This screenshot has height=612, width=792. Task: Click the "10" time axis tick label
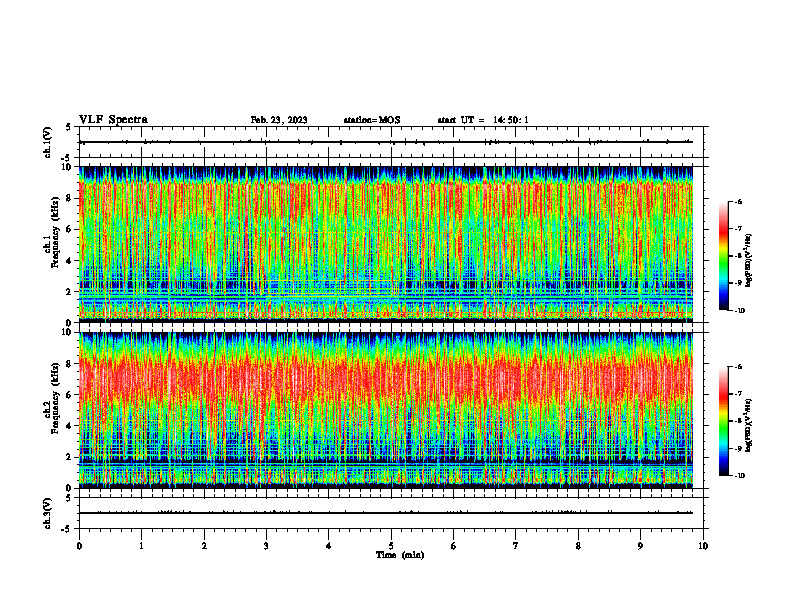pos(703,546)
